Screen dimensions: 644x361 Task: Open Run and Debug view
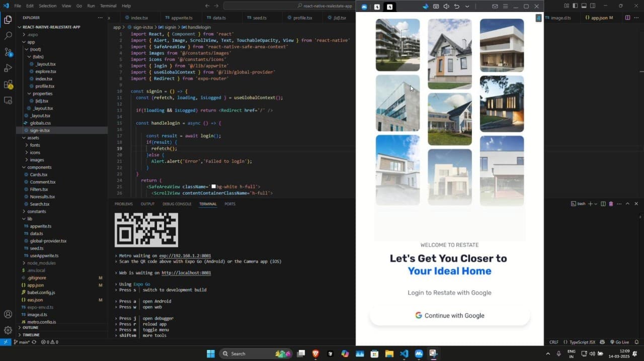8,68
